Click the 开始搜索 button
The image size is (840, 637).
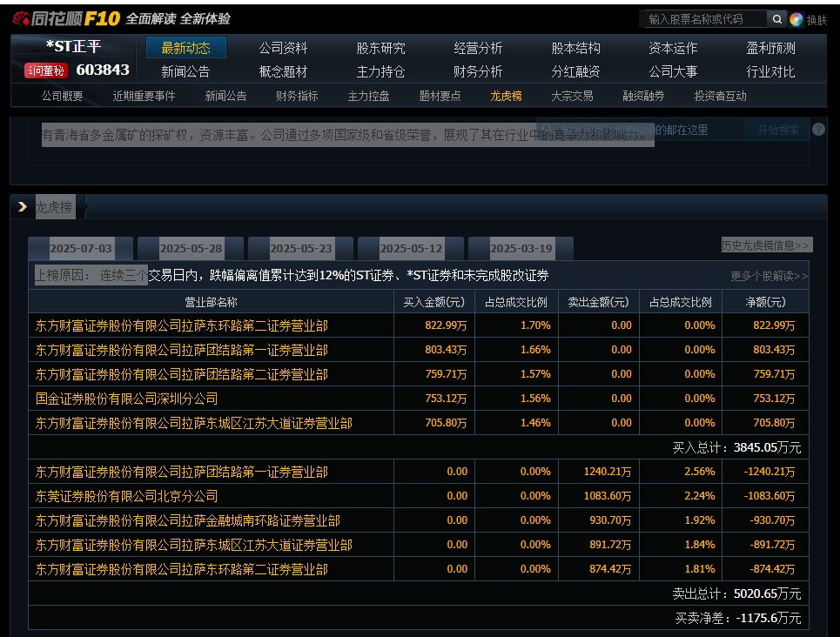pos(777,130)
